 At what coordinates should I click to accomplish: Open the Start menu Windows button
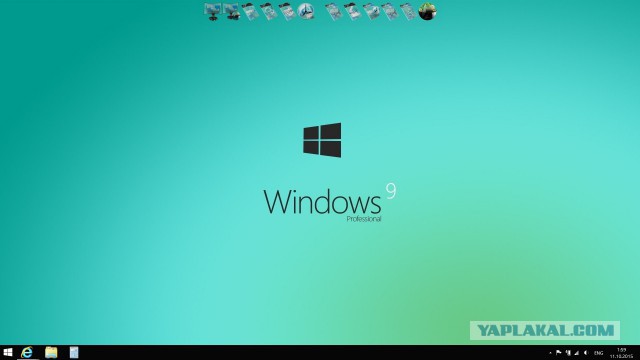pos(7,353)
